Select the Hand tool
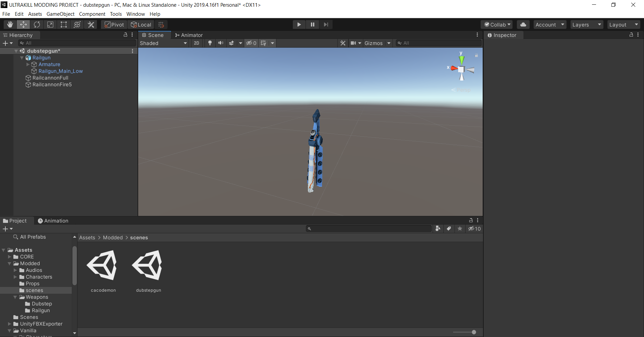644x337 pixels. tap(10, 25)
